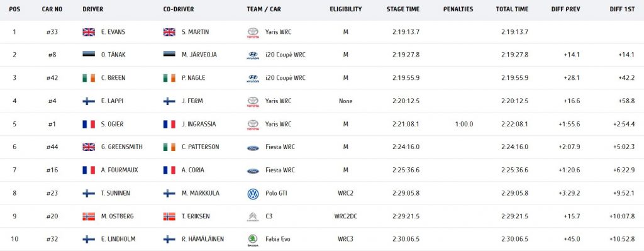Image resolution: width=644 pixels, height=251 pixels.
Task: Open driver T. Suninen's entry
Action: [x=116, y=193]
